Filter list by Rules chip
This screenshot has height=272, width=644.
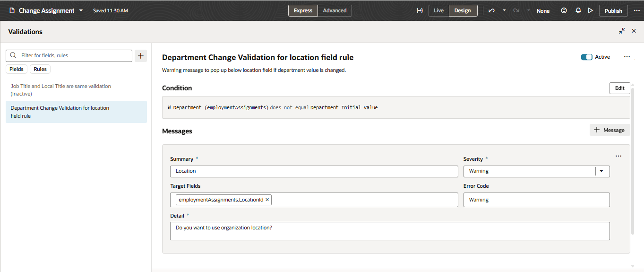(40, 69)
